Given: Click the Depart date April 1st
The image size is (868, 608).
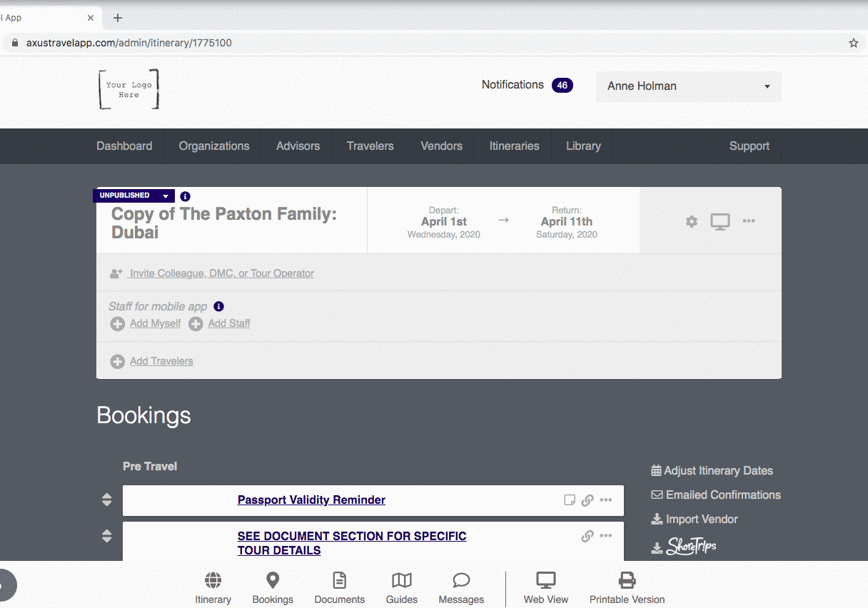Looking at the screenshot, I should click(x=444, y=222).
